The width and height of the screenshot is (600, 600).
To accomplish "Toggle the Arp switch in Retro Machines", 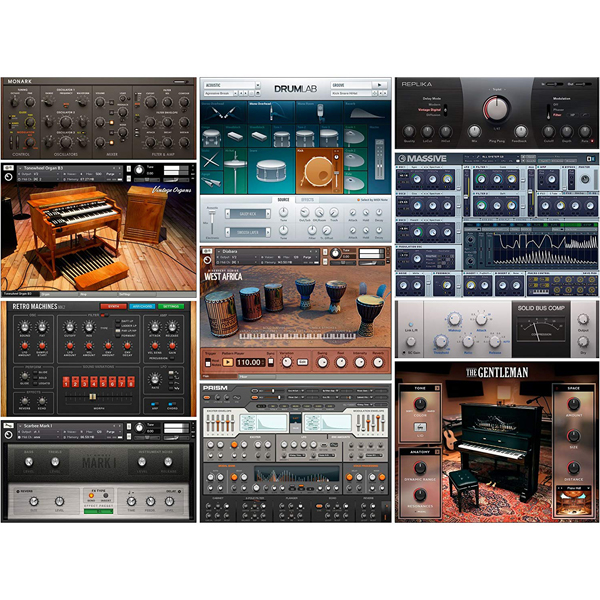I will click(x=155, y=404).
